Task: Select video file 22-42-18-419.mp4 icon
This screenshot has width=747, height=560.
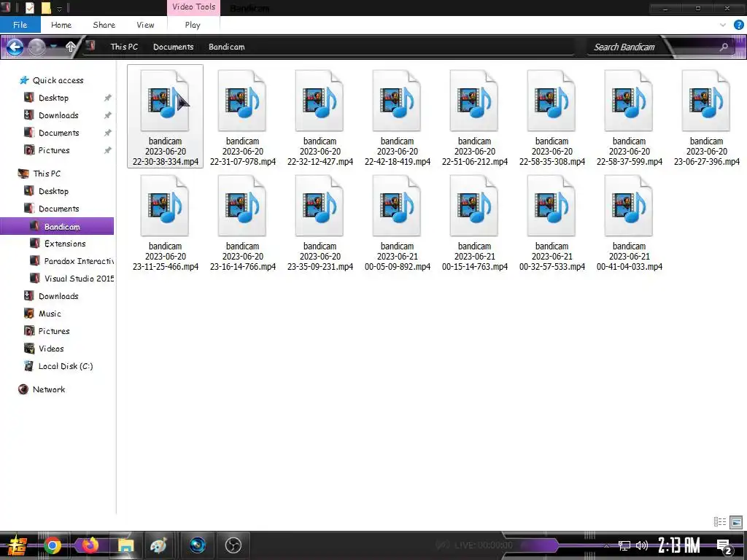Action: (397, 101)
